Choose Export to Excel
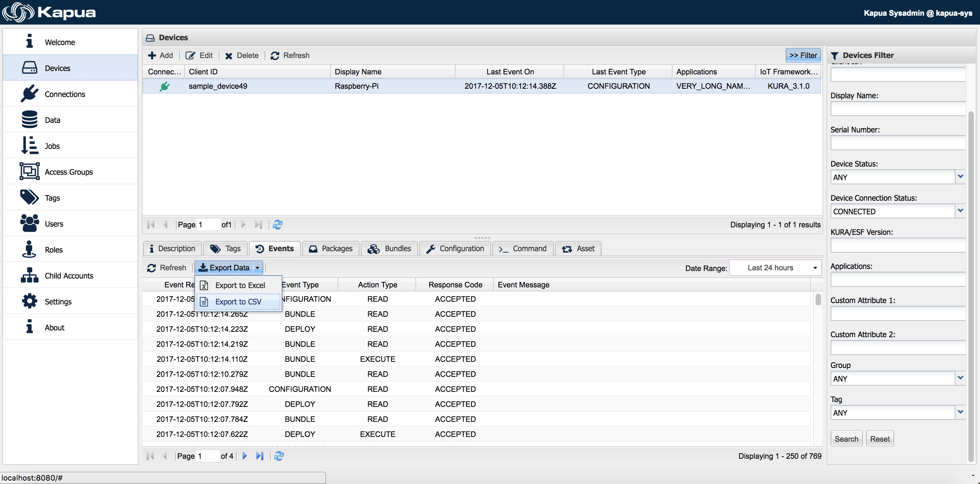 click(x=239, y=285)
